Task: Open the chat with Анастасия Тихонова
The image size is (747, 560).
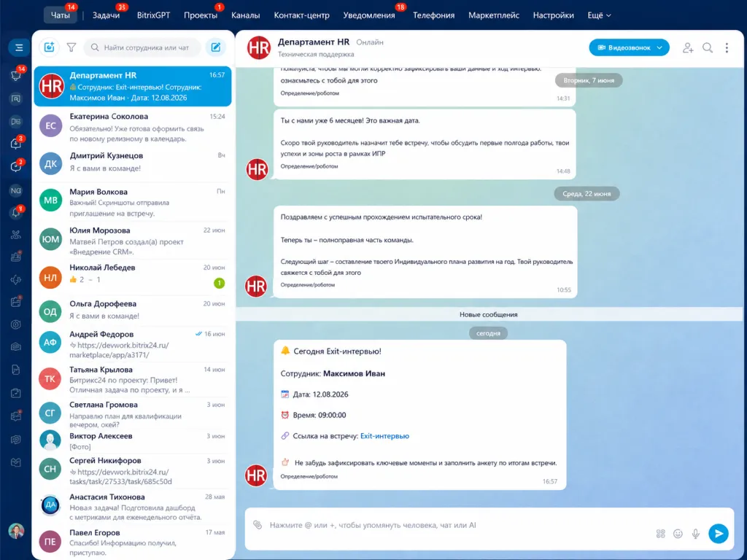Action: [x=133, y=506]
